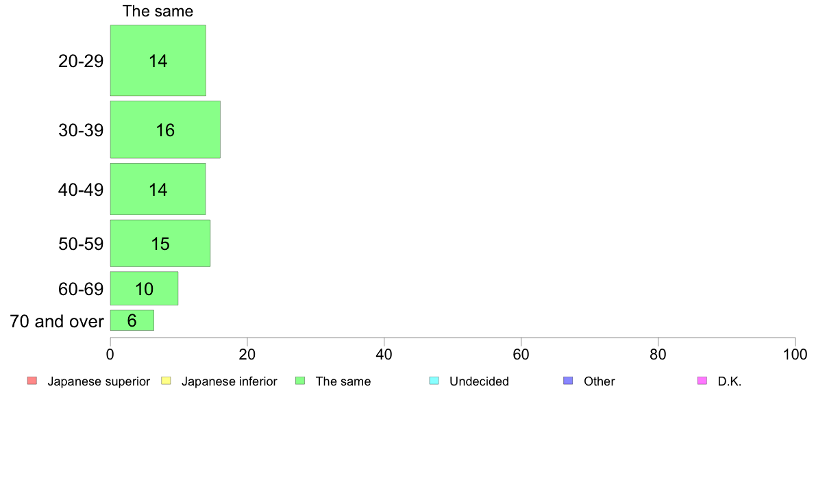Click the Japanese superior legend label
The height and width of the screenshot is (504, 814).
[99, 381]
